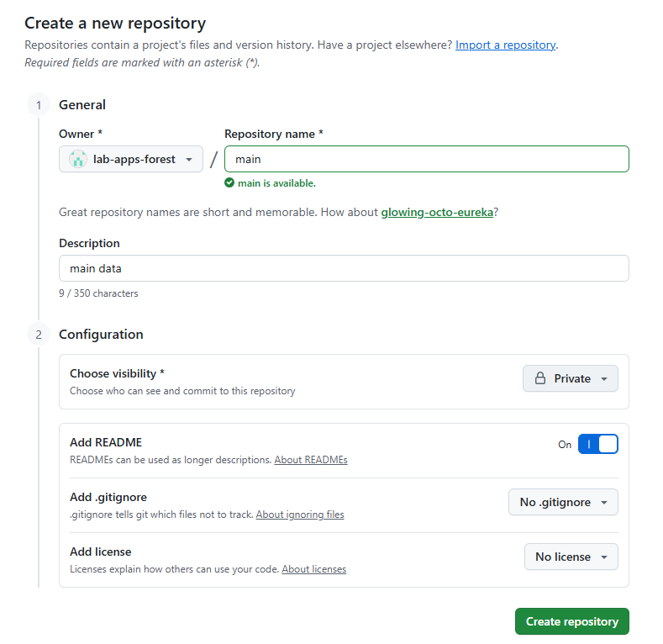Click the Add README label text
This screenshot has height=644, width=663.
pyautogui.click(x=106, y=442)
